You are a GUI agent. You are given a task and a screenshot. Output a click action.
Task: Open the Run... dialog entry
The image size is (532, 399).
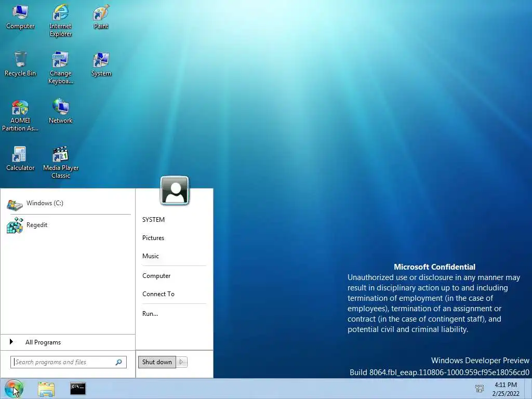(150, 314)
